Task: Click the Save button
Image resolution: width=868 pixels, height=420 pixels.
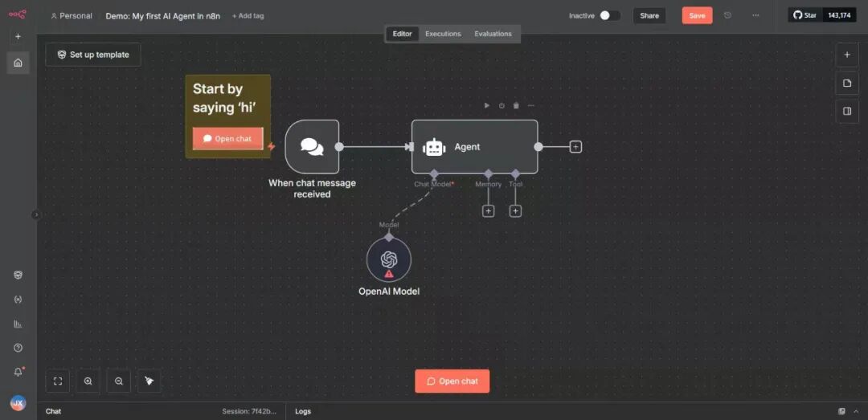Action: pos(697,15)
